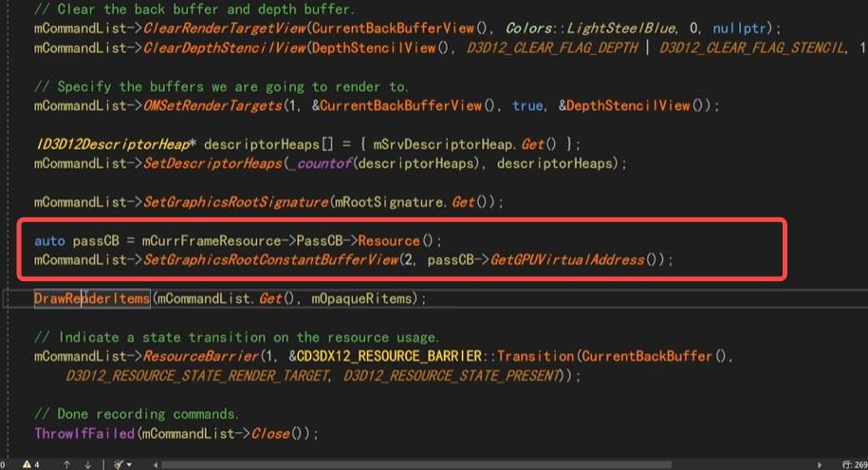Click D3D12_RESOURCE_STATE_PRESENT constant

pyautogui.click(x=452, y=376)
